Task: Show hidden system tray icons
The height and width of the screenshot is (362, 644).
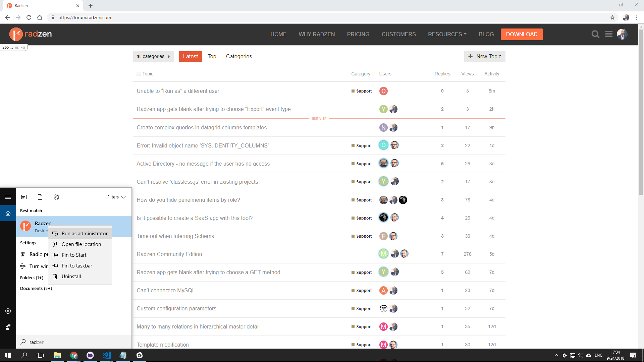Action: pyautogui.click(x=556, y=355)
